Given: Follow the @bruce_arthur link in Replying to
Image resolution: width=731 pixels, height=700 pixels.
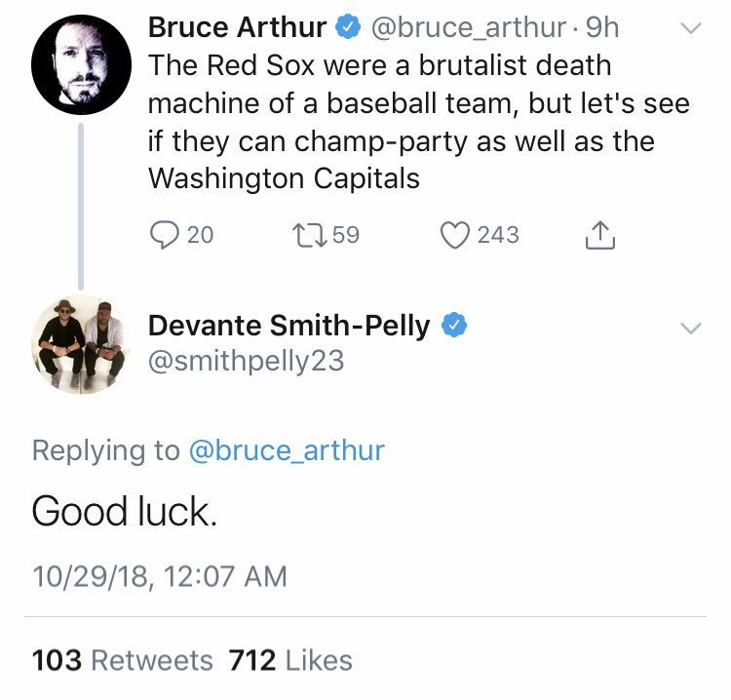Looking at the screenshot, I should click(x=286, y=450).
